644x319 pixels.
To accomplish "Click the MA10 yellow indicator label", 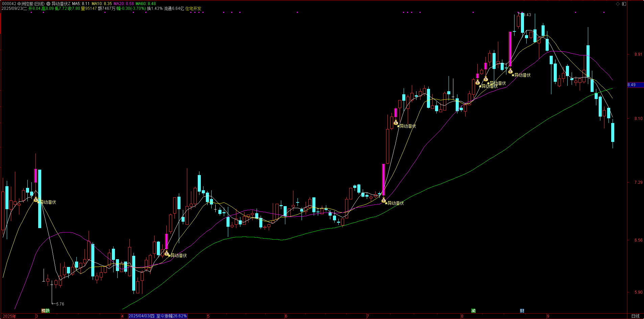I will pos(102,4).
